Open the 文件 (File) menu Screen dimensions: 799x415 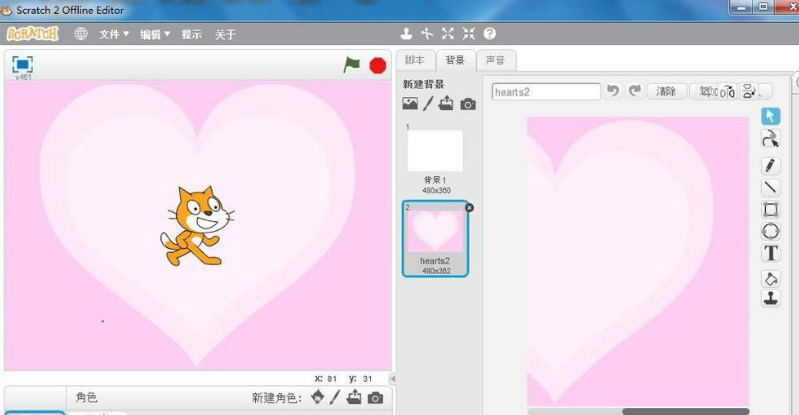pyautogui.click(x=113, y=34)
